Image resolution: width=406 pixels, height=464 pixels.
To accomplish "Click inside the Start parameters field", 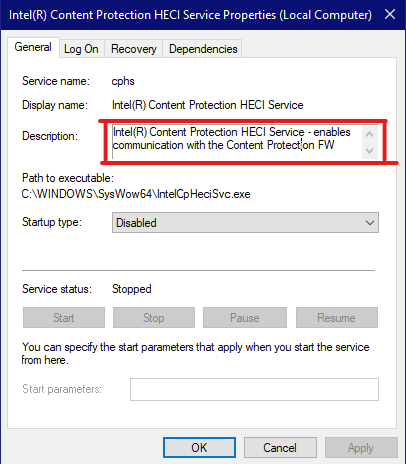I will 254,389.
